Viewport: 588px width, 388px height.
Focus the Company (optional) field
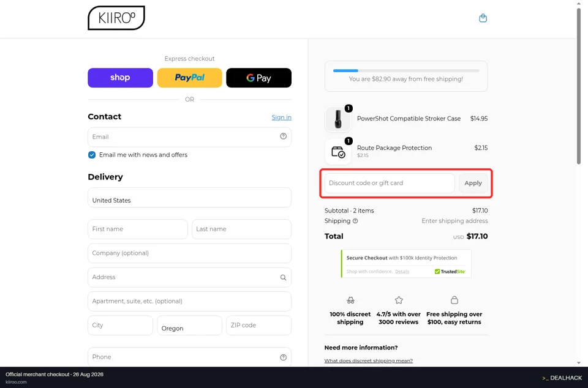tap(189, 253)
